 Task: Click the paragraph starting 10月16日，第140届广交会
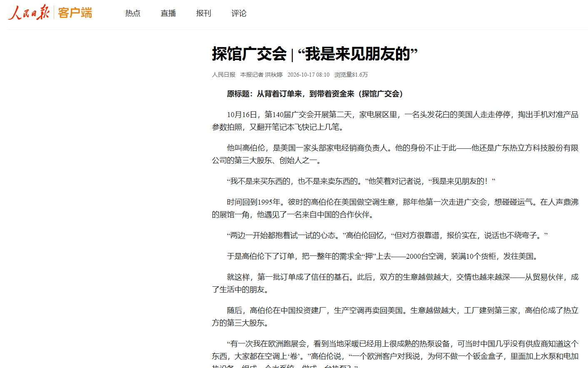tap(395, 121)
